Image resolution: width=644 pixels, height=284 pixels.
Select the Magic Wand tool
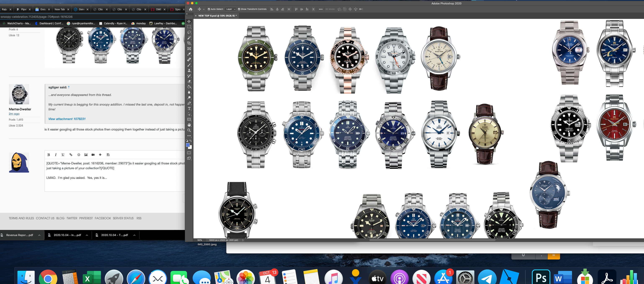(x=189, y=38)
